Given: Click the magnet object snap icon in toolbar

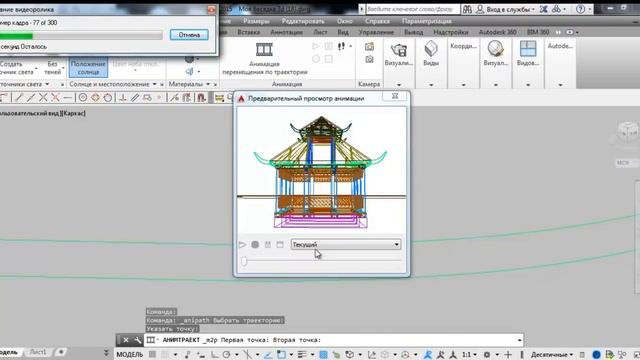Looking at the screenshot, I should click(x=201, y=98).
